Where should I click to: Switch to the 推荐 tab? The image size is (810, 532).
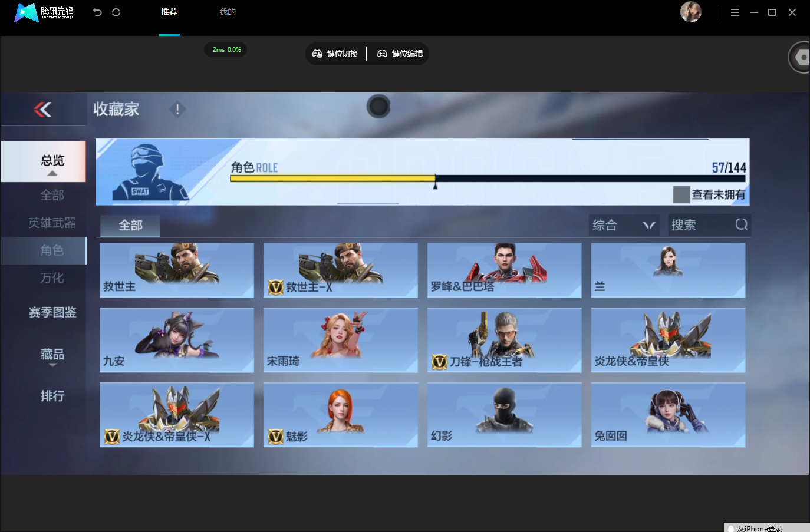pyautogui.click(x=169, y=12)
